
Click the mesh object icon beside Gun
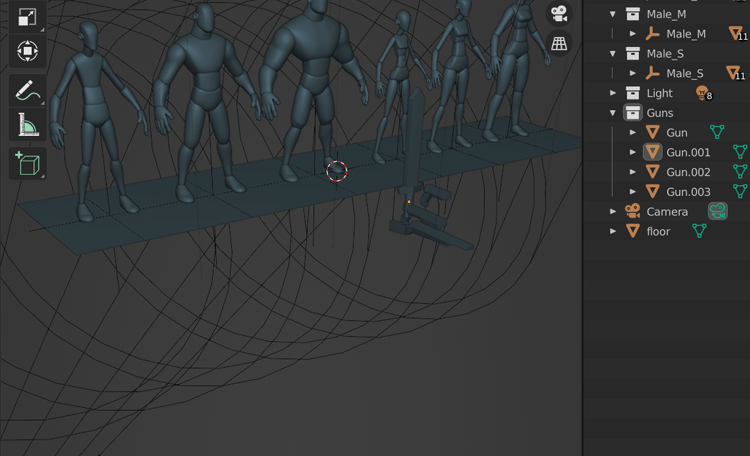(652, 133)
